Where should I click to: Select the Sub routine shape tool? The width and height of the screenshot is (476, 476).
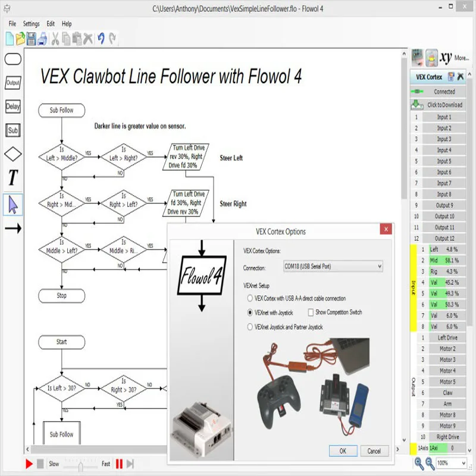13,130
